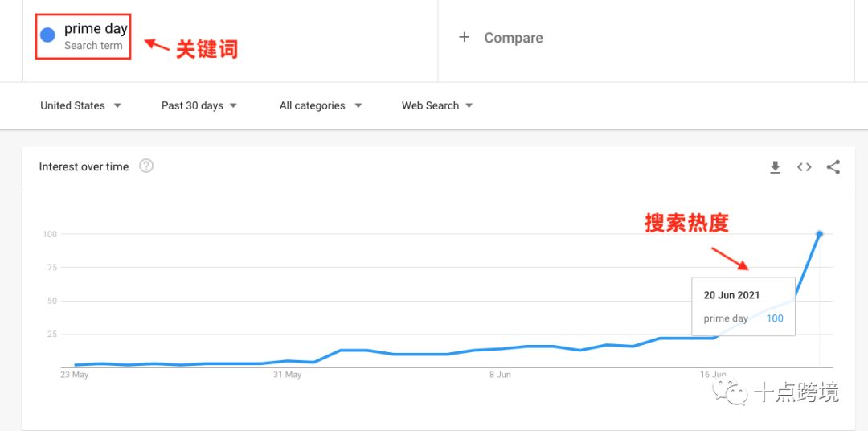Share the Interest over time chart
Viewport: 868px width, 431px height.
click(x=833, y=166)
